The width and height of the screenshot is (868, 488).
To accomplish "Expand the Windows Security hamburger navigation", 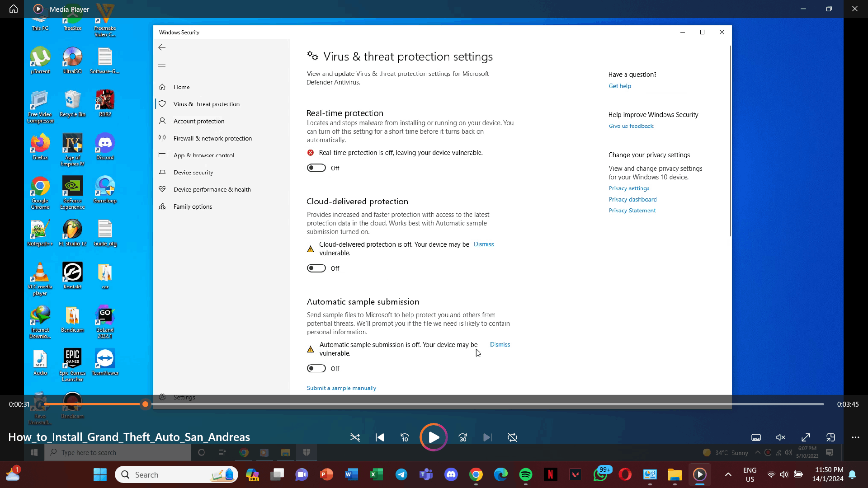I will (162, 66).
